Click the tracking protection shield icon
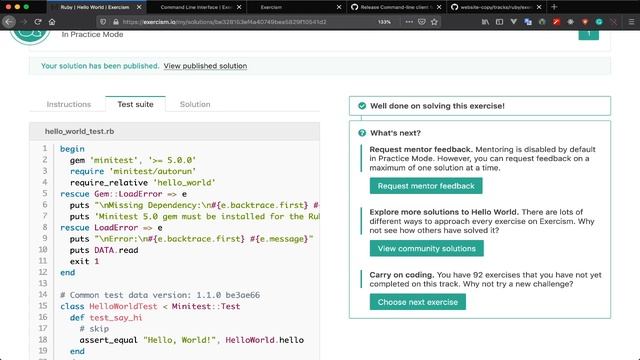 (103, 22)
